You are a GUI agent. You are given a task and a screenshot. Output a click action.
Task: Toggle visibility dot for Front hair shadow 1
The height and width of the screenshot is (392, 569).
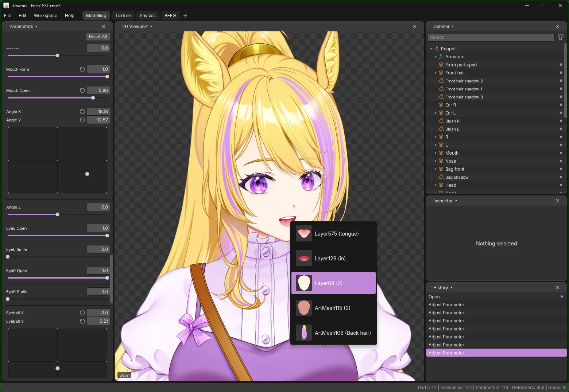coord(561,89)
